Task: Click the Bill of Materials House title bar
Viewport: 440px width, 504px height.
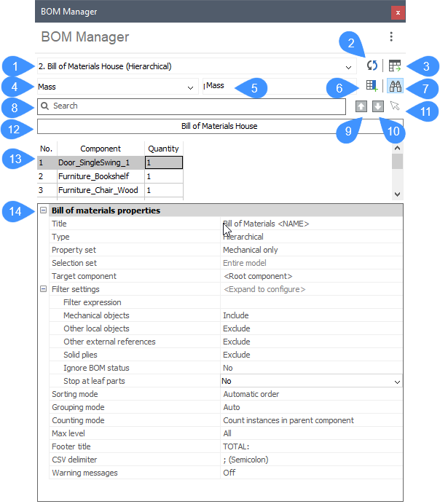Action: pos(219,126)
